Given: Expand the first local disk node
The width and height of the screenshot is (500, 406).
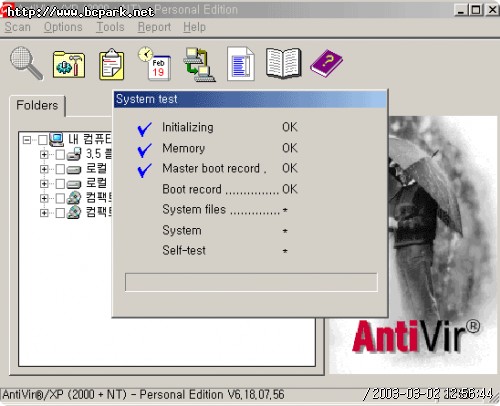Looking at the screenshot, I should click(x=44, y=169).
